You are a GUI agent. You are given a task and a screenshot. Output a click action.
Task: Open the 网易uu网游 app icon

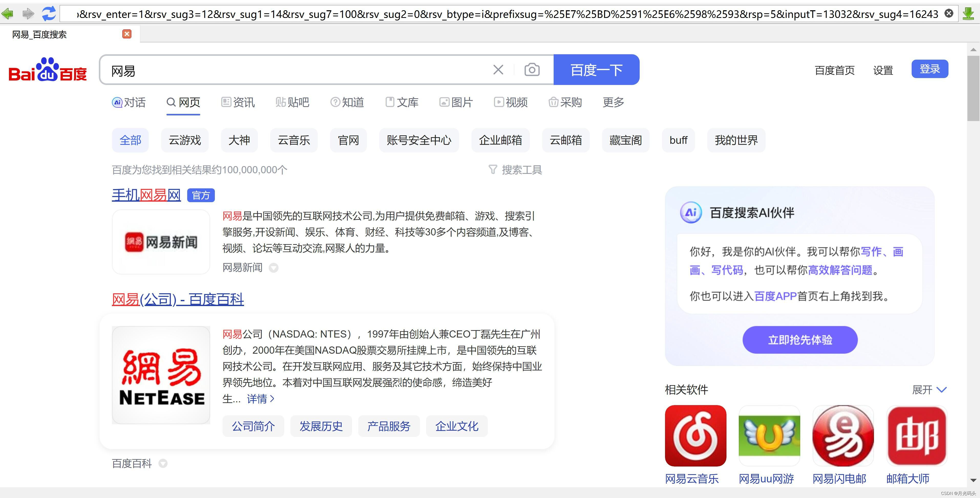pyautogui.click(x=769, y=436)
